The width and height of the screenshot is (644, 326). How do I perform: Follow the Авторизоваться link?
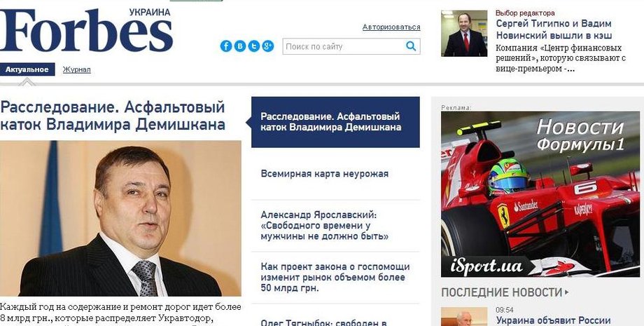pyautogui.click(x=391, y=27)
